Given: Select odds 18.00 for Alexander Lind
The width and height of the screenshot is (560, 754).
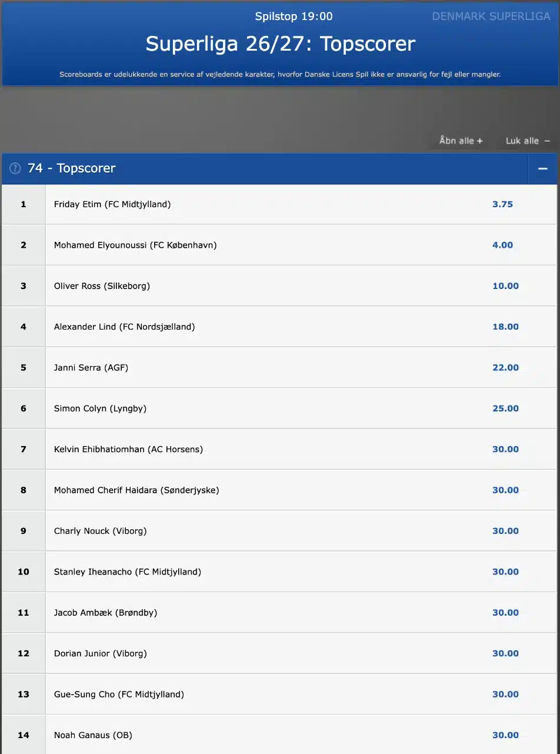Looking at the screenshot, I should [505, 327].
